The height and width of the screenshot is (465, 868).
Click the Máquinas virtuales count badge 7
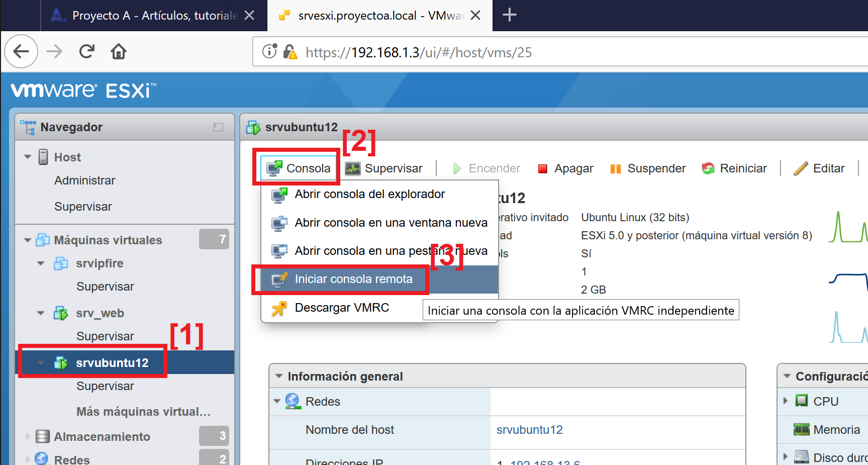click(214, 239)
